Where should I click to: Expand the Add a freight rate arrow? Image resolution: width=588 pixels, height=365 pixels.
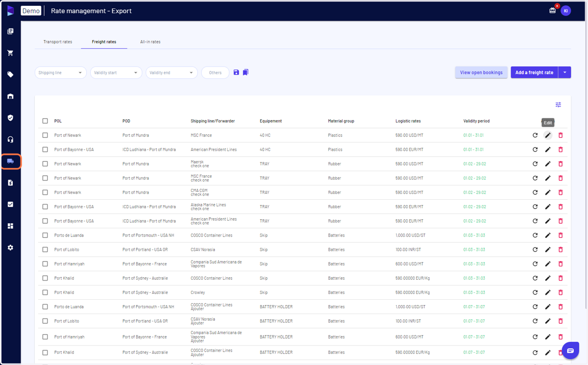[x=564, y=73]
